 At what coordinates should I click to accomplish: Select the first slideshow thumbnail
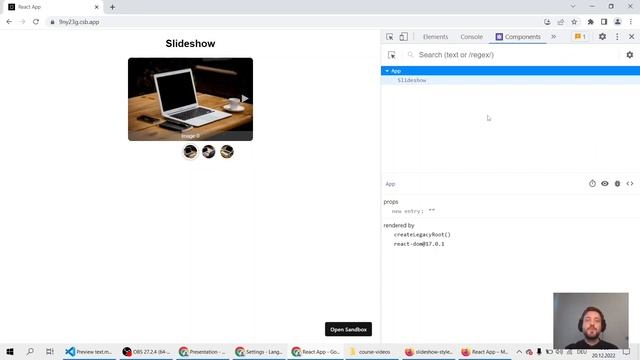tap(190, 152)
